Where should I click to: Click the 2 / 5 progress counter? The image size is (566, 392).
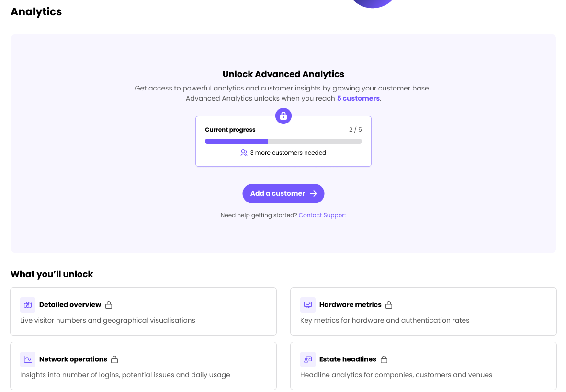(355, 130)
